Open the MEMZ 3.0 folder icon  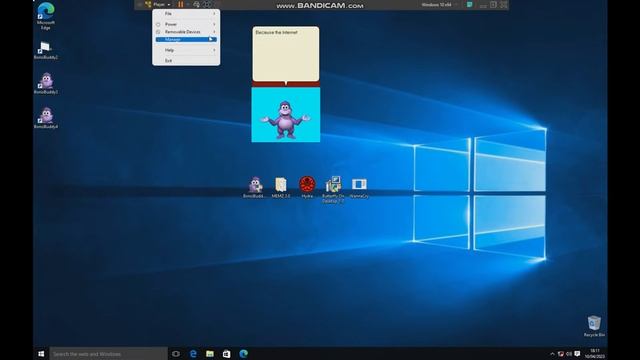tap(281, 188)
